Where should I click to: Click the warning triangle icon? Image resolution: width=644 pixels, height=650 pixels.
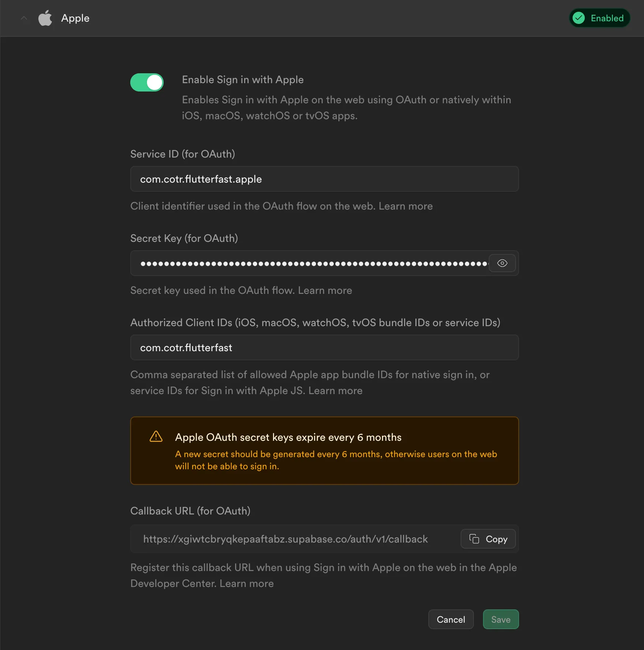[156, 437]
